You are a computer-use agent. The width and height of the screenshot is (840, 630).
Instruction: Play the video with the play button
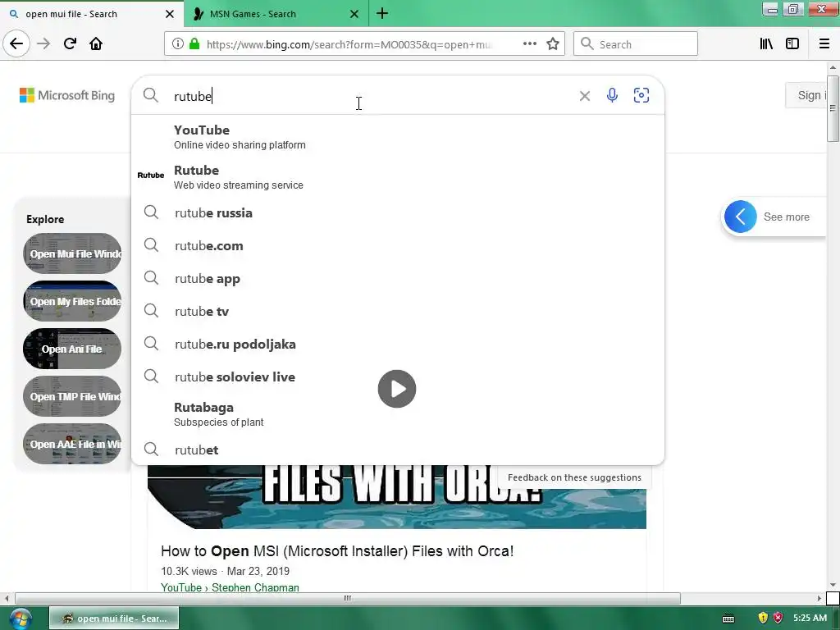(x=396, y=389)
